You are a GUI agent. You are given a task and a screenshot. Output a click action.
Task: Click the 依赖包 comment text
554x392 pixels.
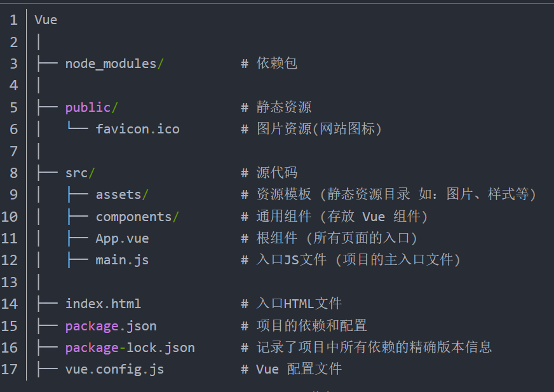point(277,64)
